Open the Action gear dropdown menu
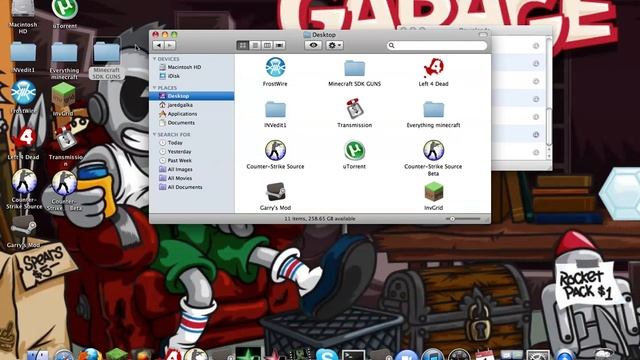 tap(334, 45)
